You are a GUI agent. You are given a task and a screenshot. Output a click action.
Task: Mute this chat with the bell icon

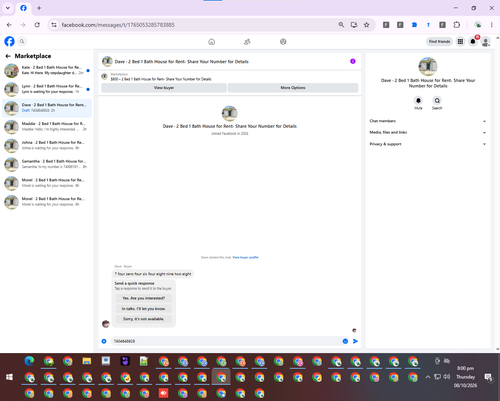coord(418,100)
